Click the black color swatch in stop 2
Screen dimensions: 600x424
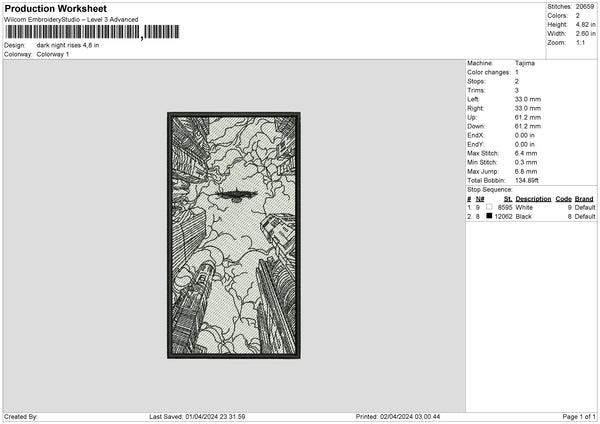pos(489,216)
